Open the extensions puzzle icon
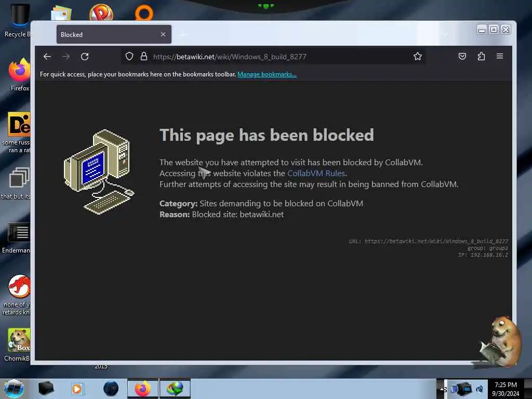This screenshot has height=399, width=532. point(481,56)
